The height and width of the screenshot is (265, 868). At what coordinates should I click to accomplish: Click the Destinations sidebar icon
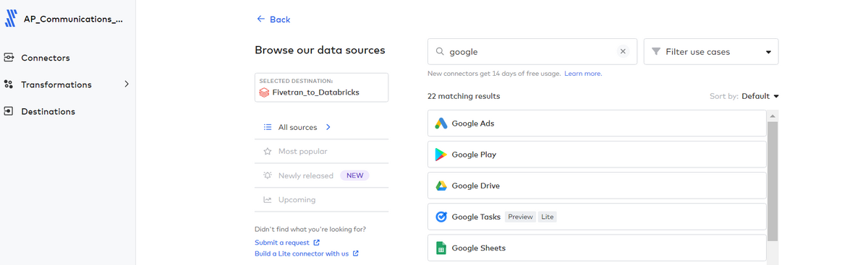pyautogui.click(x=9, y=111)
